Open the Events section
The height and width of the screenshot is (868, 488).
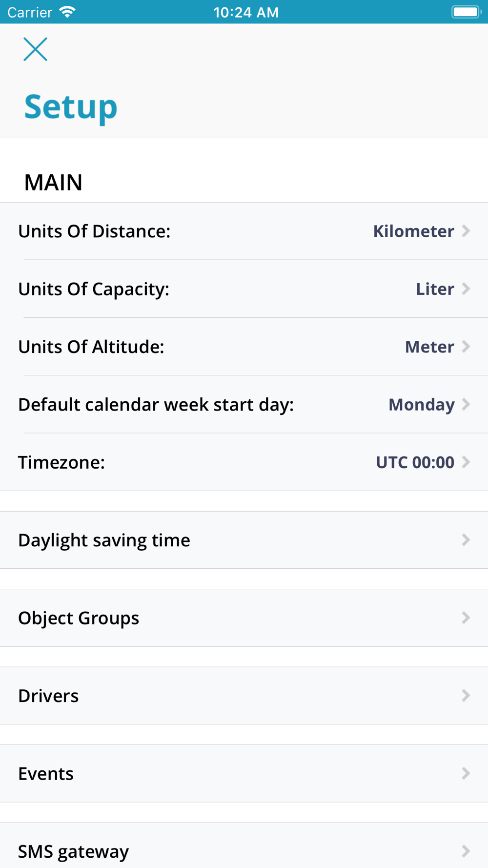click(46, 774)
